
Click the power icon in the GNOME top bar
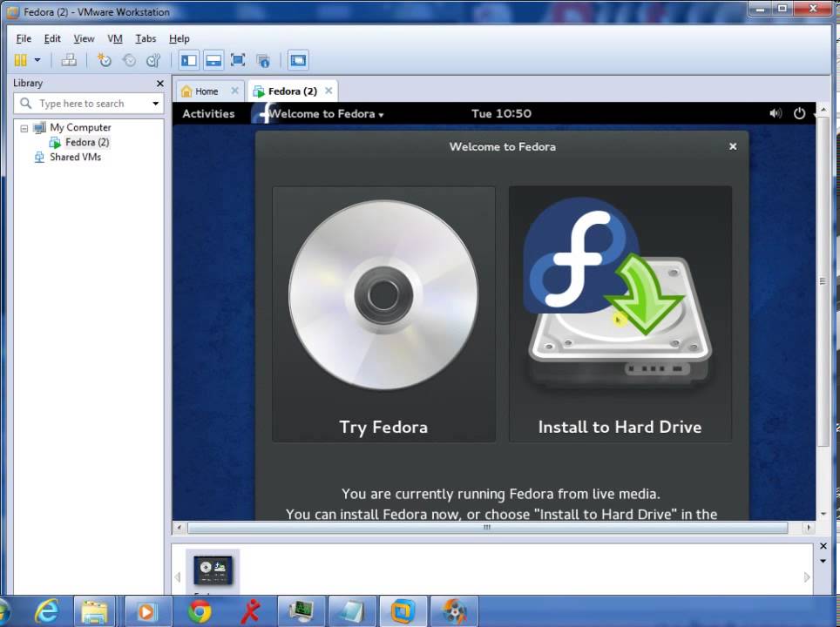(x=799, y=113)
